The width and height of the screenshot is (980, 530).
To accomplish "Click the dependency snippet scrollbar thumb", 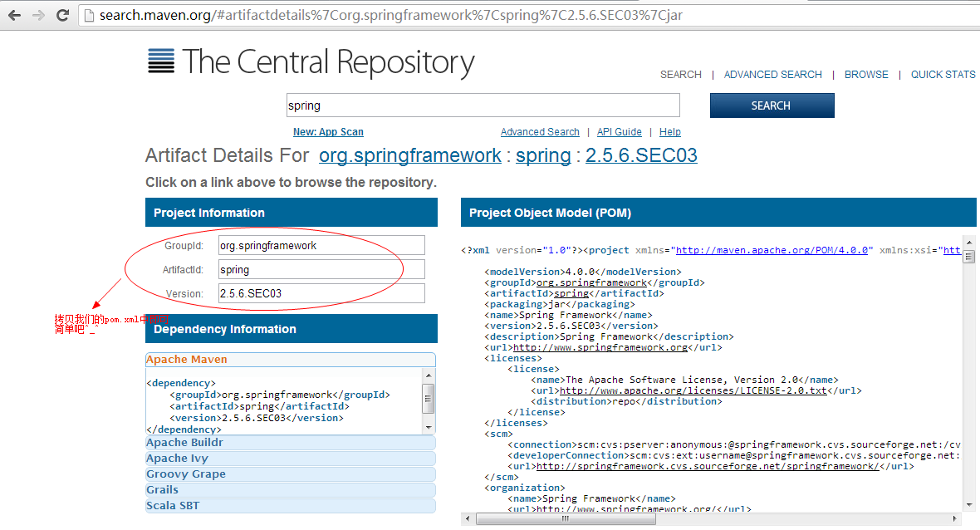I will [x=429, y=399].
